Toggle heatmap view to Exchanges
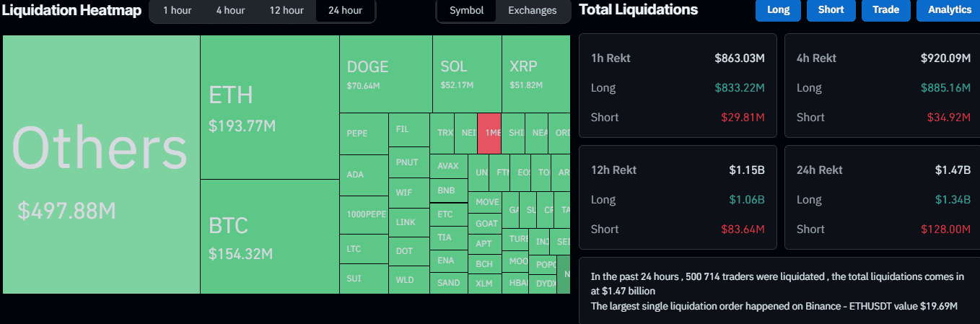The height and width of the screenshot is (324, 980). point(532,10)
